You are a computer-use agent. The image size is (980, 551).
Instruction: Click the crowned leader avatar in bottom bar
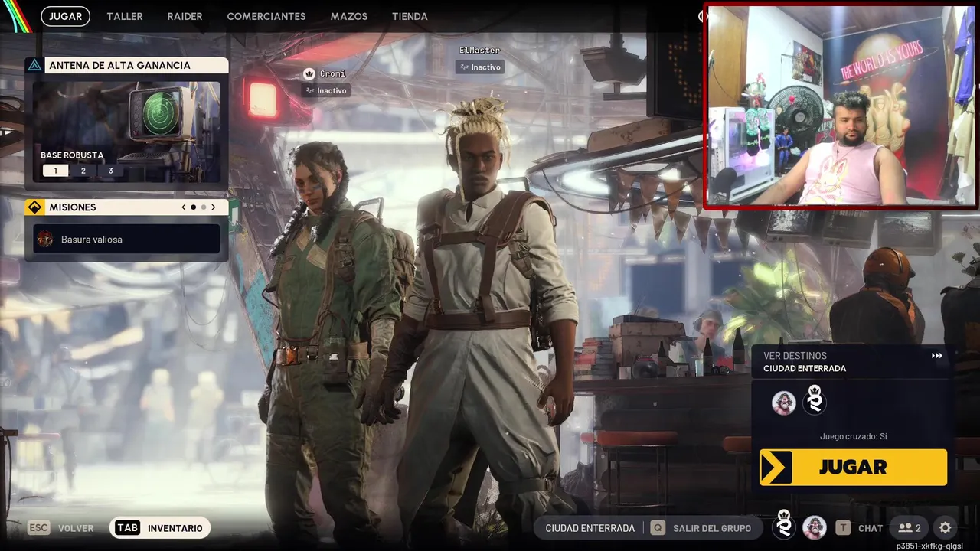point(784,526)
